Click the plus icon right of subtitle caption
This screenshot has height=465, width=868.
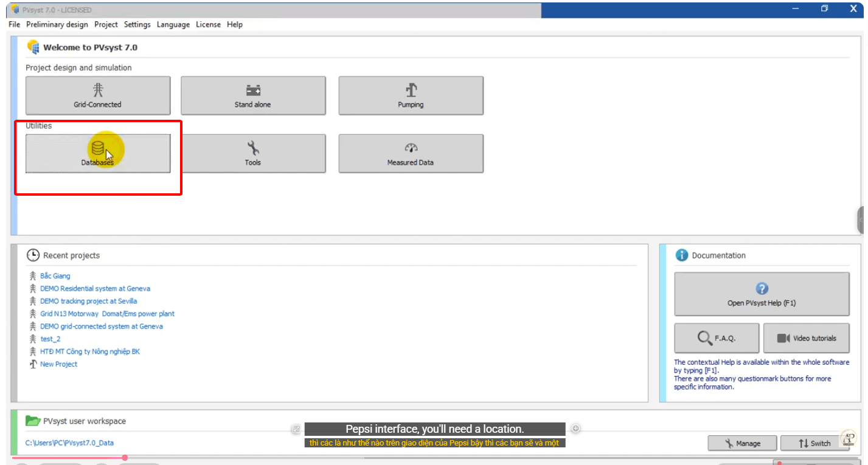pyautogui.click(x=575, y=429)
